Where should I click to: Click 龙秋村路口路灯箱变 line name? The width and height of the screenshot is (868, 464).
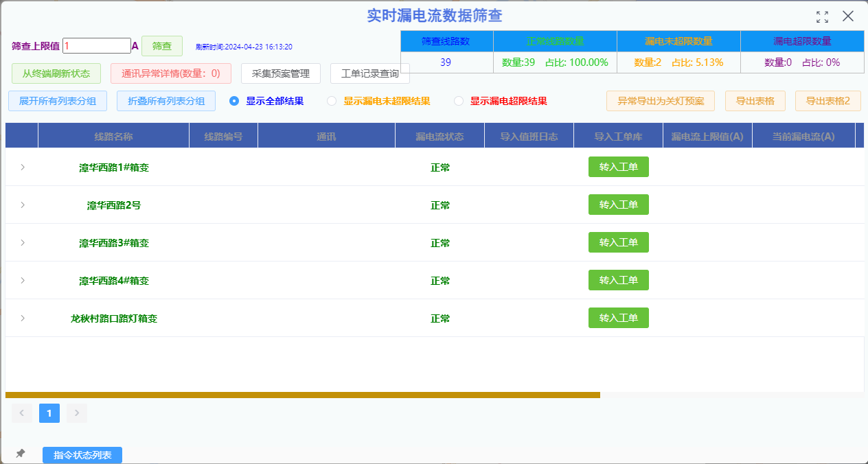point(114,318)
